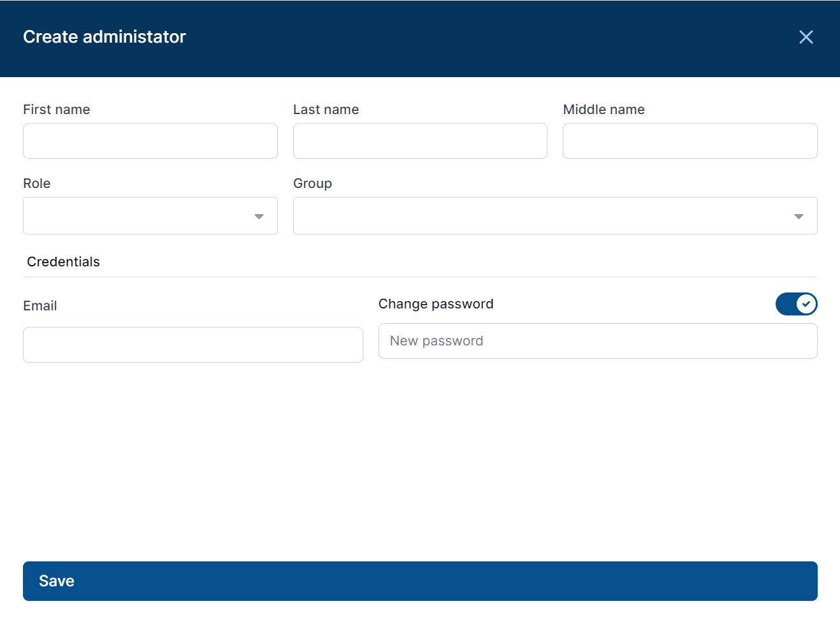Click the Middle name label
The image size is (840, 620).
coord(604,110)
